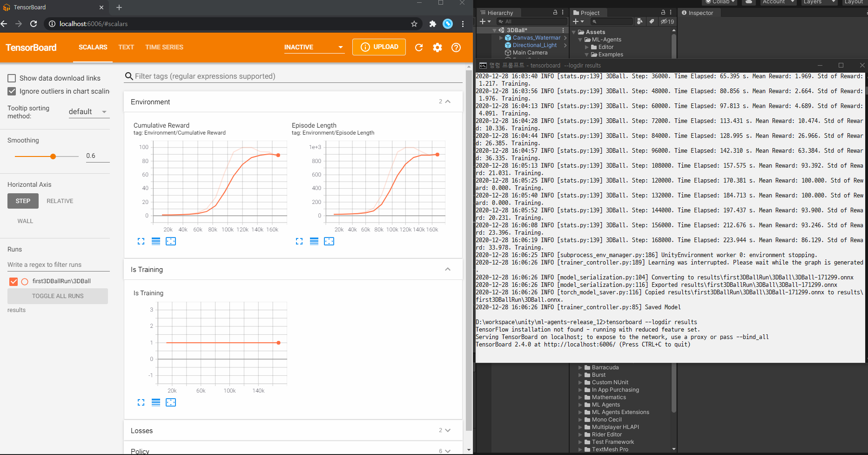Collapse the Is Training section
This screenshot has width=868, height=455.
[448, 269]
